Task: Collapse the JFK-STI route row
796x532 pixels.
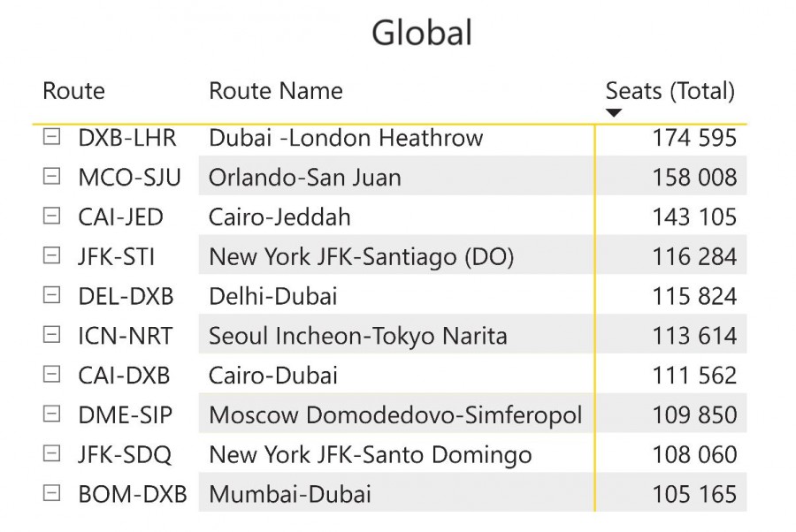Action: click(x=52, y=256)
